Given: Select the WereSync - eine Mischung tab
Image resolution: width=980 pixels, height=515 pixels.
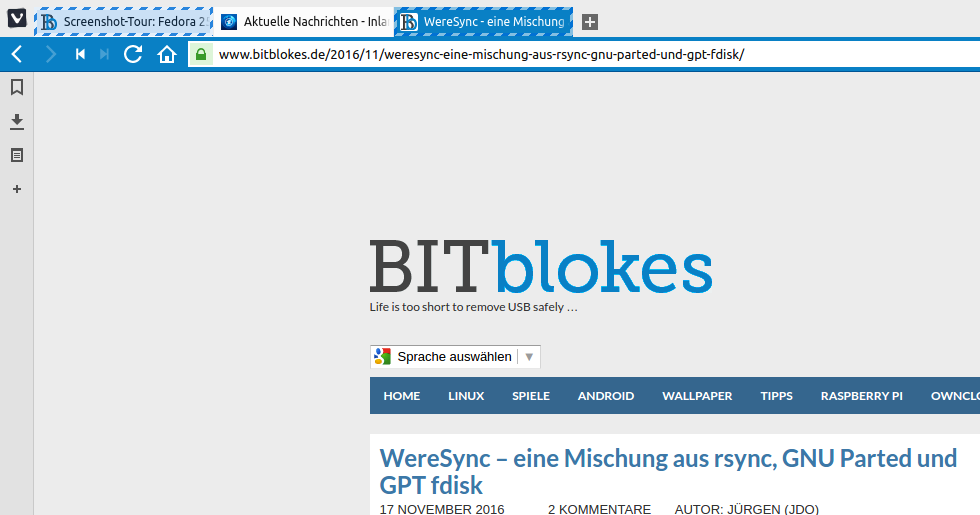Looking at the screenshot, I should 484,22.
